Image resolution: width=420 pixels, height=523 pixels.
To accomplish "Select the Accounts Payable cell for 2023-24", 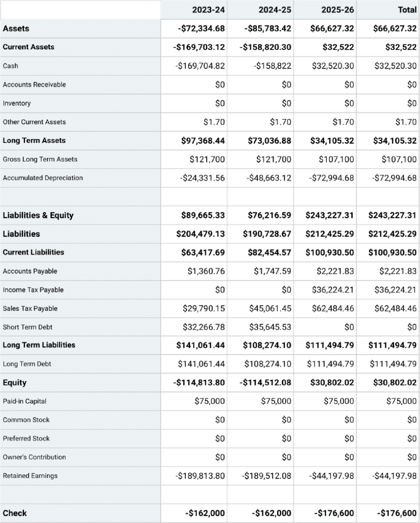I will 208,271.
